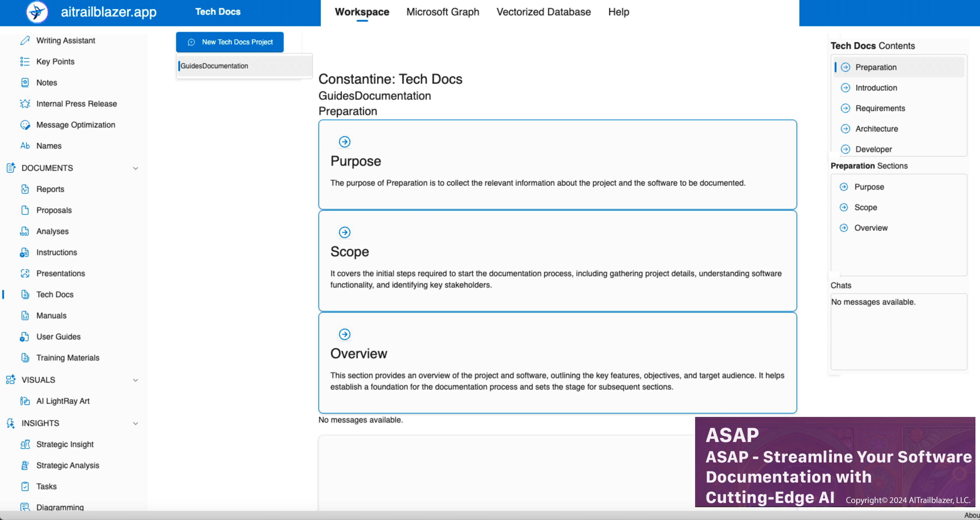The height and width of the screenshot is (520, 980).
Task: Open the Help menu item
Action: tap(618, 12)
